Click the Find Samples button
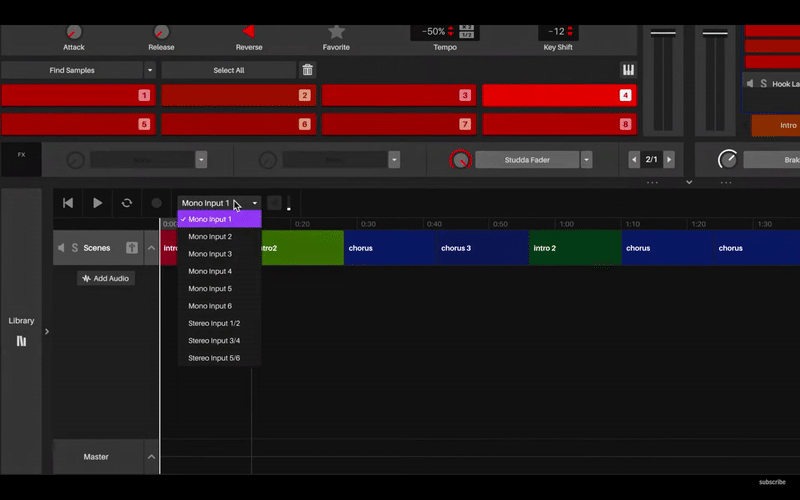 coord(72,70)
